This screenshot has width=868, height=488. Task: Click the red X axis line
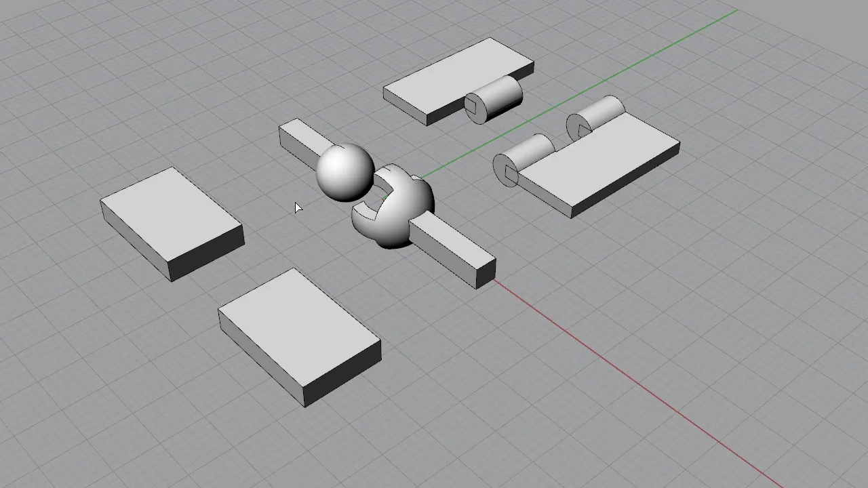pos(637,383)
